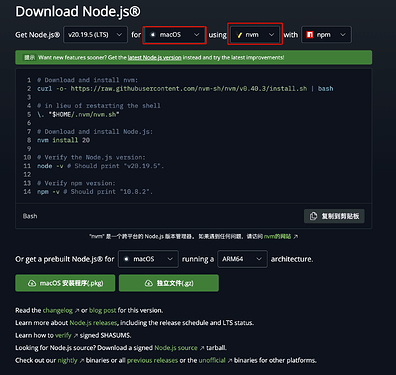Click the 'nvm install 20' code line
Screen dimensions: 396x375
[63, 140]
